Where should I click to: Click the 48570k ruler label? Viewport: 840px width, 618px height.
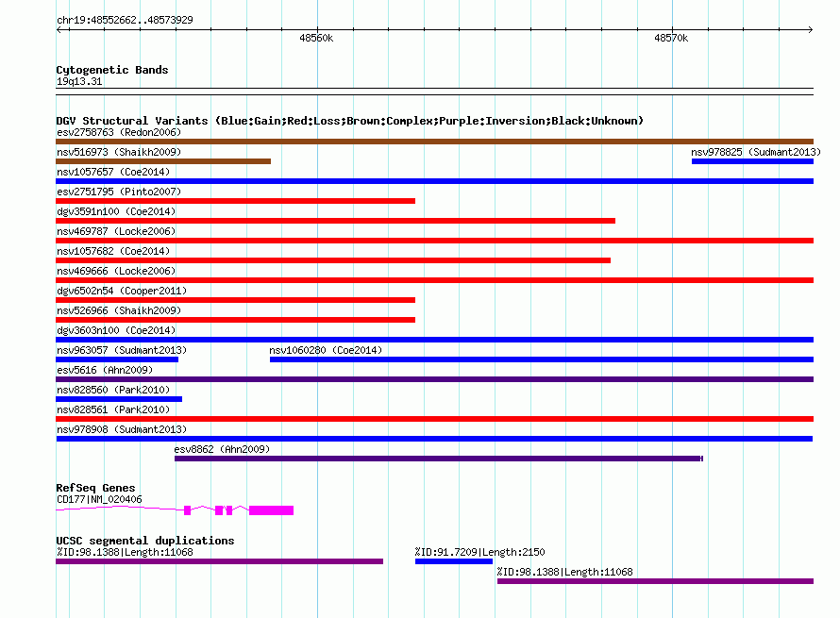pos(671,38)
